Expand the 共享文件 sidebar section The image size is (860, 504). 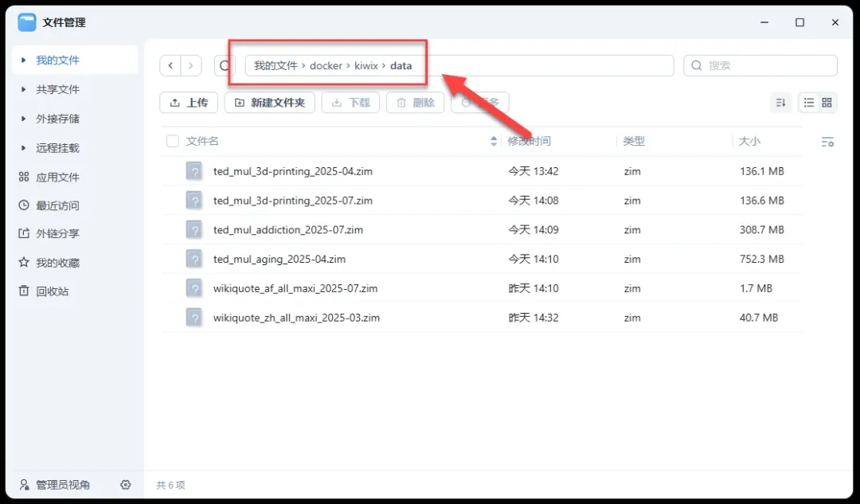point(24,90)
